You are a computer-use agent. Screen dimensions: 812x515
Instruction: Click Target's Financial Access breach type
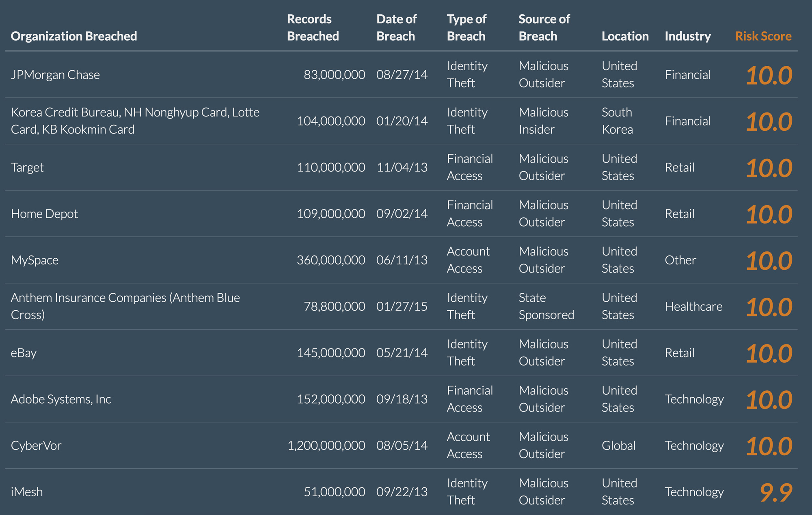point(470,167)
